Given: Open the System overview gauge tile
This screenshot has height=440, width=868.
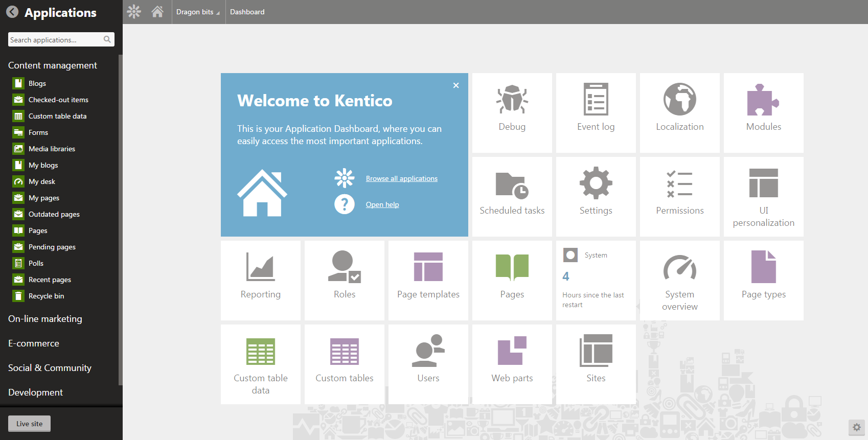Looking at the screenshot, I should click(679, 280).
